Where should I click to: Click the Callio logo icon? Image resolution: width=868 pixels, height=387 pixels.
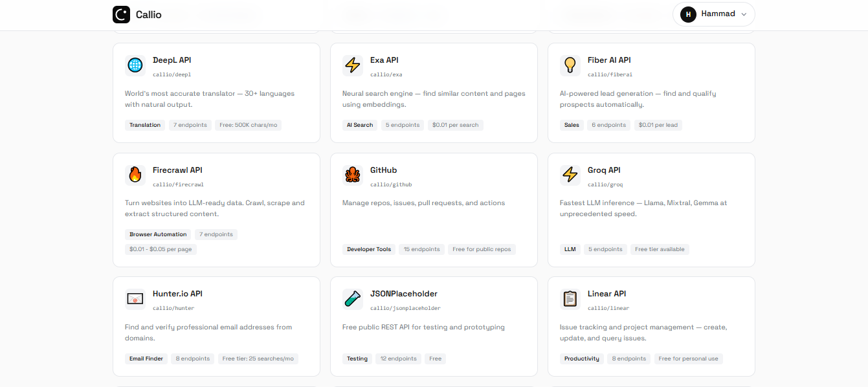[x=121, y=14]
